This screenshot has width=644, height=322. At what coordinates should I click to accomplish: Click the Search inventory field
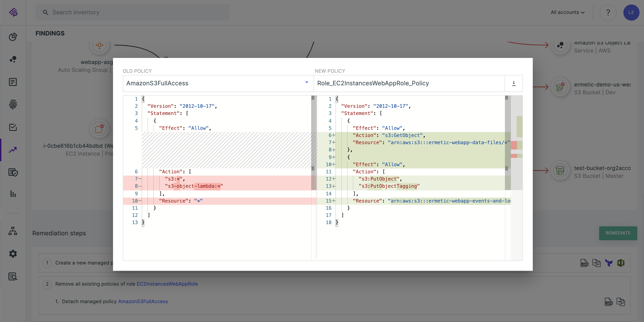click(132, 12)
